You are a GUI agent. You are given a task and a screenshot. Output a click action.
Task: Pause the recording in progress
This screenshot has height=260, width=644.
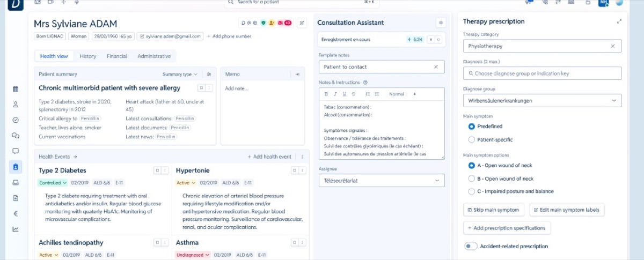pyautogui.click(x=430, y=40)
